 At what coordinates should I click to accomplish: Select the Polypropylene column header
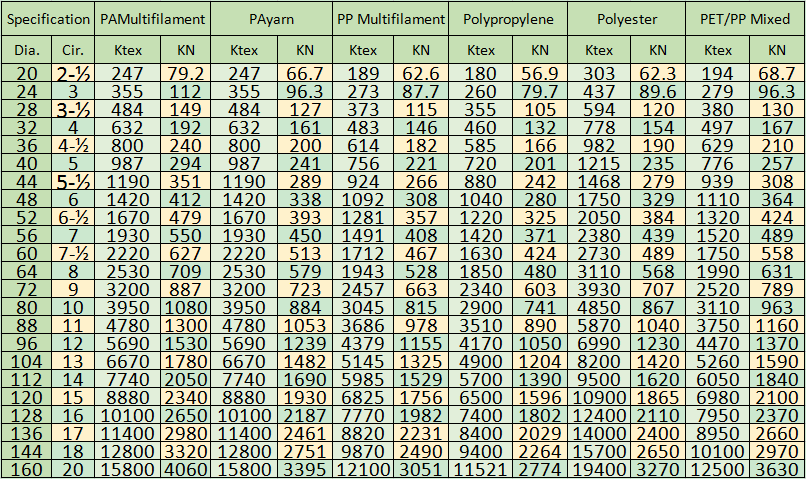point(509,19)
